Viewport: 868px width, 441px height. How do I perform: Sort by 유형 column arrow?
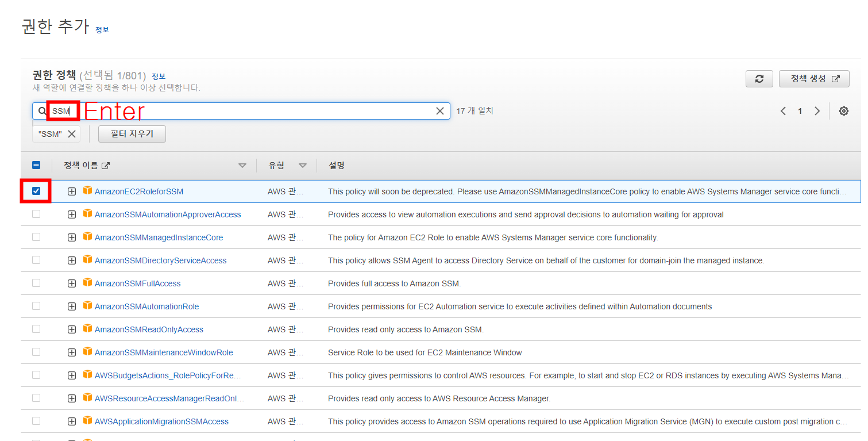(x=303, y=166)
